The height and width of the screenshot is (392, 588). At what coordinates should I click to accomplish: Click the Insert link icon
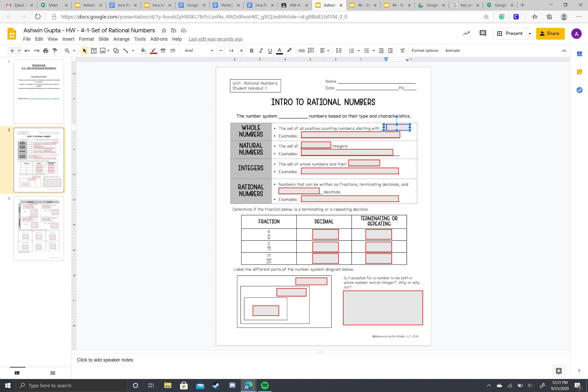(x=301, y=51)
